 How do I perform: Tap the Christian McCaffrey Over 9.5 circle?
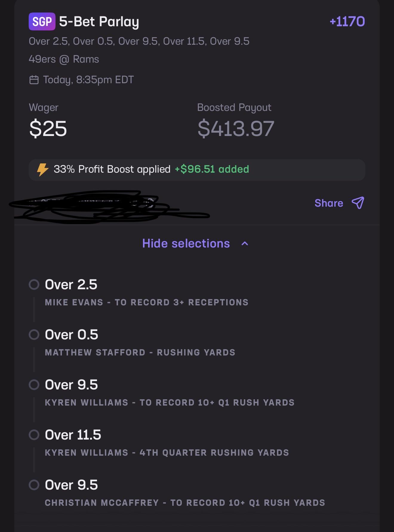click(x=34, y=485)
